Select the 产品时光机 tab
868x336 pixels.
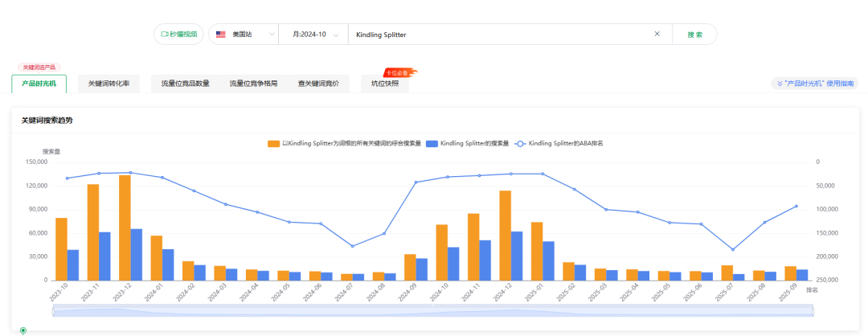(x=39, y=84)
